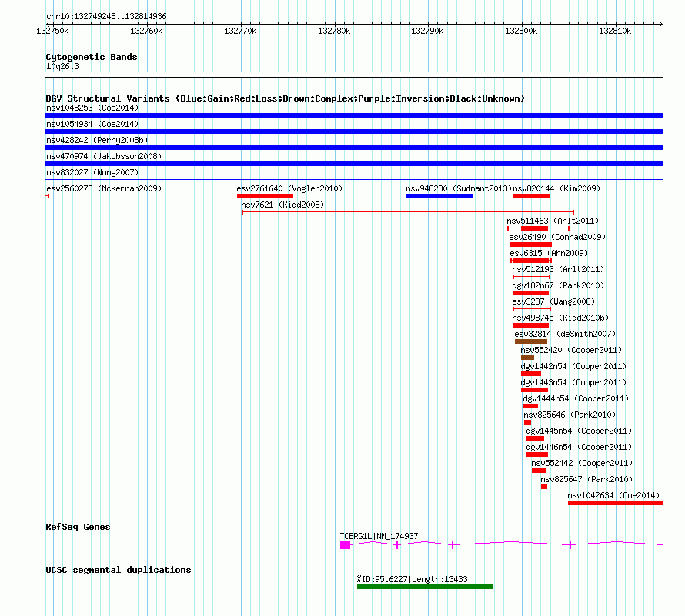Select the nsv511463 (Arlt2011) variant label
The height and width of the screenshot is (616, 685).
pos(553,221)
